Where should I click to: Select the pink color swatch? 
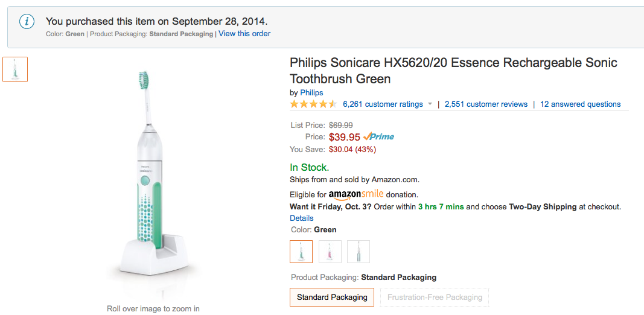(330, 252)
